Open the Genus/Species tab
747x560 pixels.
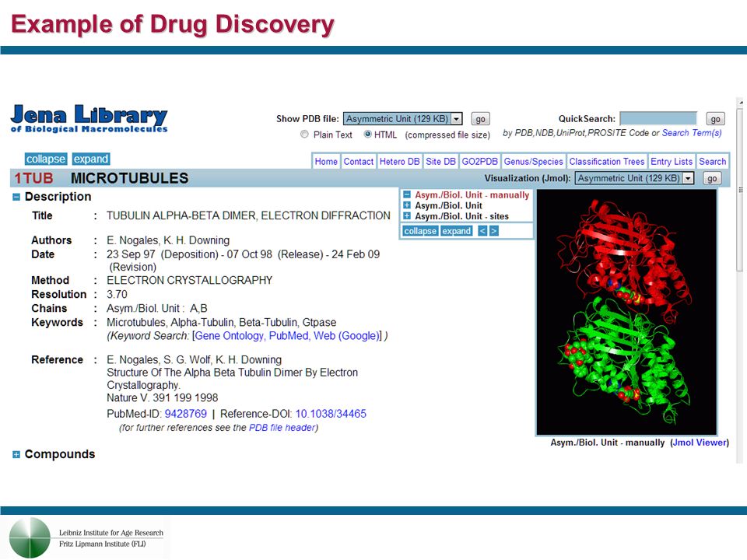[534, 162]
